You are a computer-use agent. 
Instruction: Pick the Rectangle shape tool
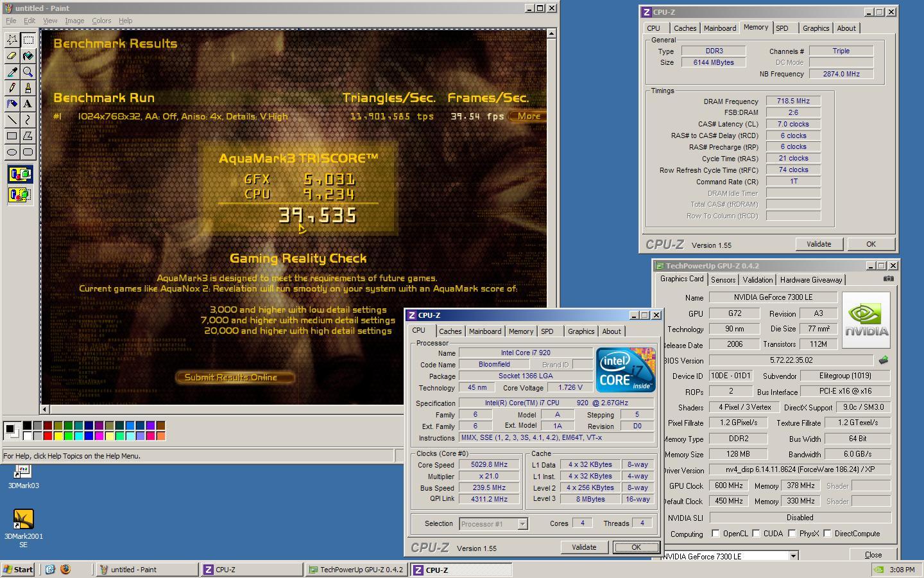pyautogui.click(x=12, y=136)
